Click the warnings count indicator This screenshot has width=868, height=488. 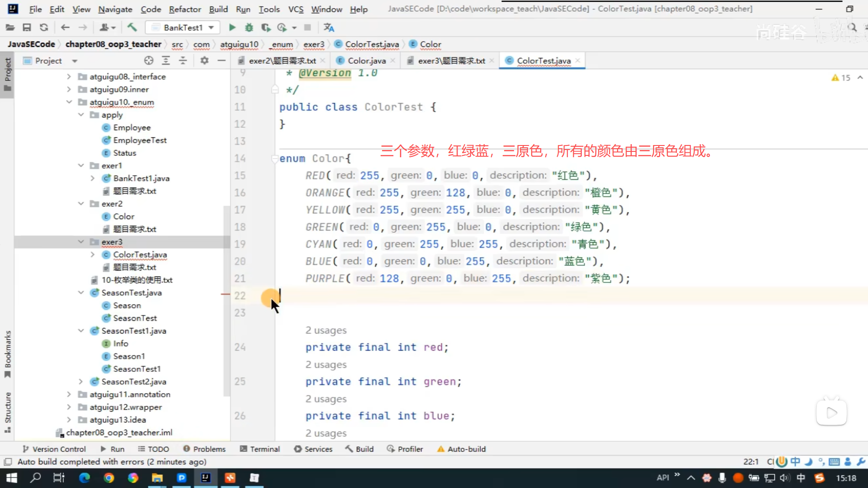point(841,78)
